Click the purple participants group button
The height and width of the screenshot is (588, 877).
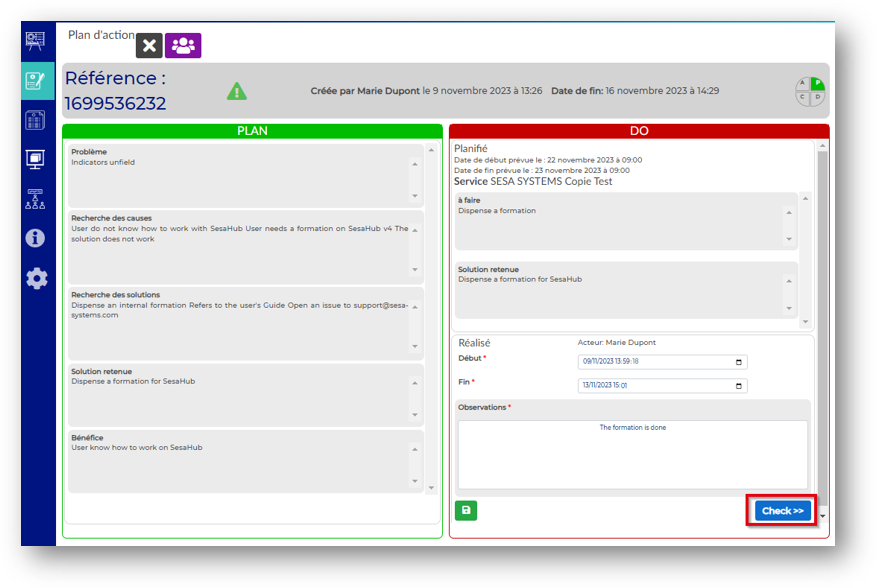coord(183,46)
